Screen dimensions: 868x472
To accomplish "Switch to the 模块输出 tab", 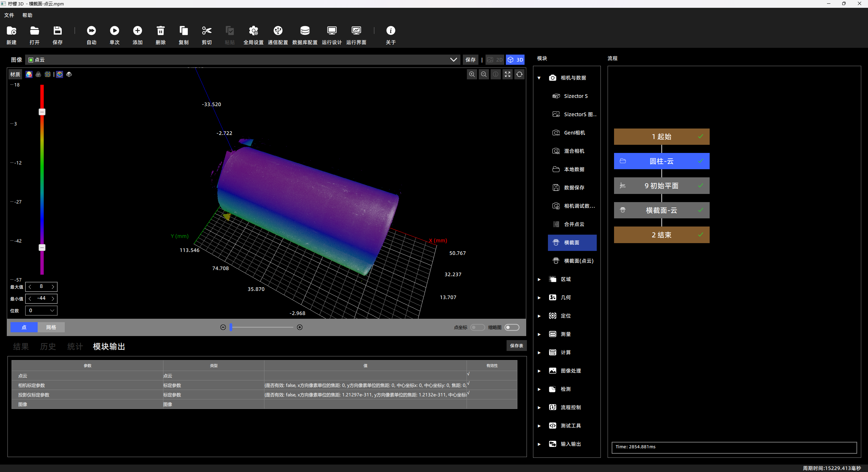I will pos(109,347).
